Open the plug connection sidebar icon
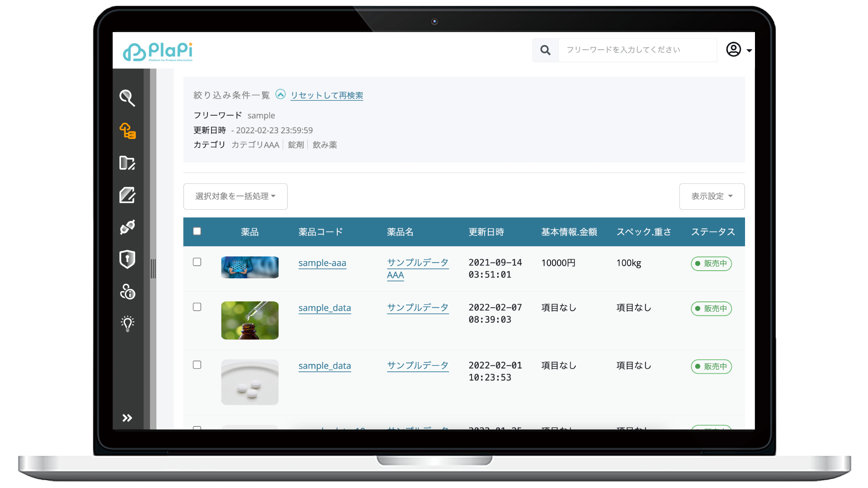The width and height of the screenshot is (868, 488). tap(127, 227)
